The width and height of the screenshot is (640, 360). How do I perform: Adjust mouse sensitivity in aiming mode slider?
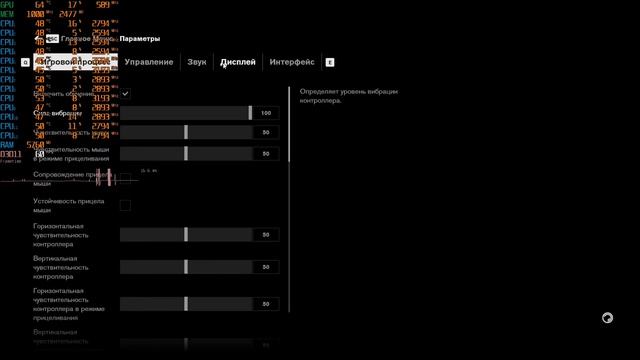[x=186, y=154]
